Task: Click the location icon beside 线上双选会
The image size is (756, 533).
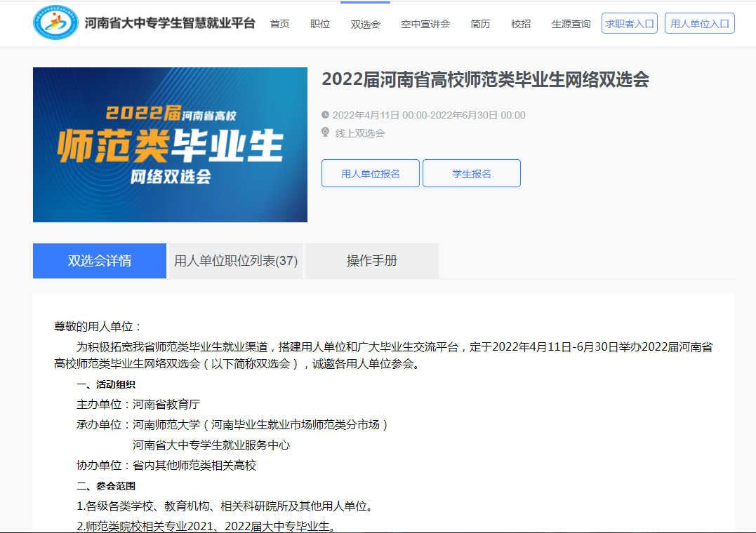Action: click(325, 133)
